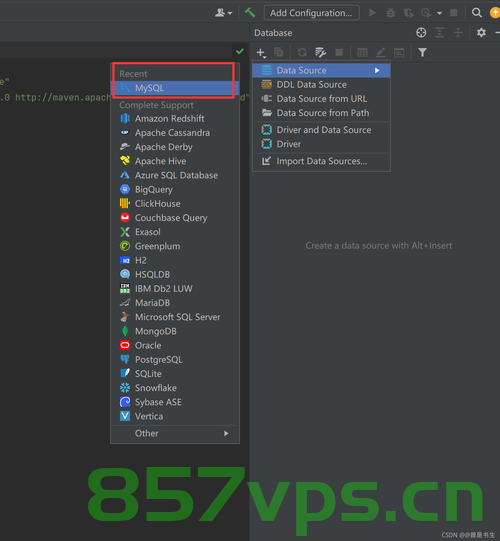Screen dimensions: 500x541
Task: Select ClickHouse data source
Action: (x=175, y=204)
